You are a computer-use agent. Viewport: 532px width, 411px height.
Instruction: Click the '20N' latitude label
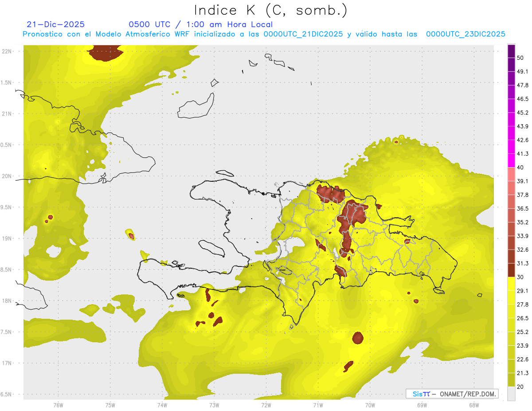(x=6, y=176)
